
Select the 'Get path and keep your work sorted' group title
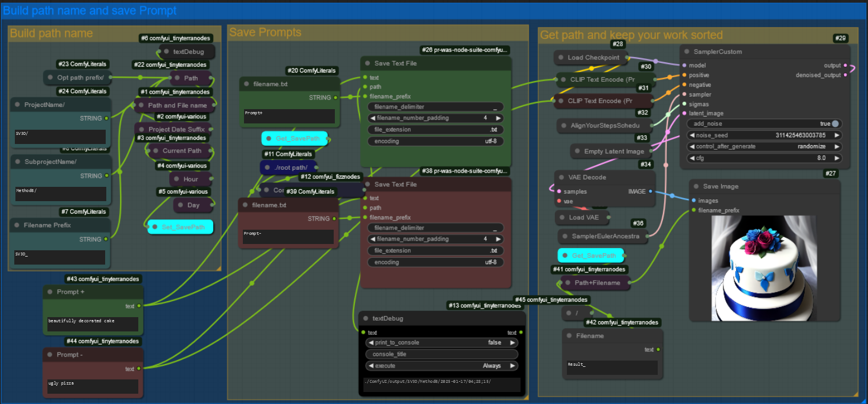pyautogui.click(x=631, y=35)
